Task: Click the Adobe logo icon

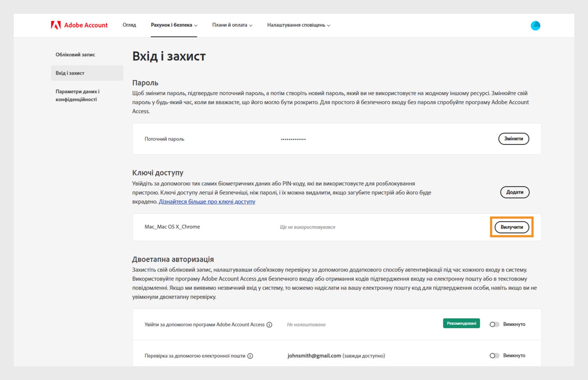Action: [x=56, y=25]
